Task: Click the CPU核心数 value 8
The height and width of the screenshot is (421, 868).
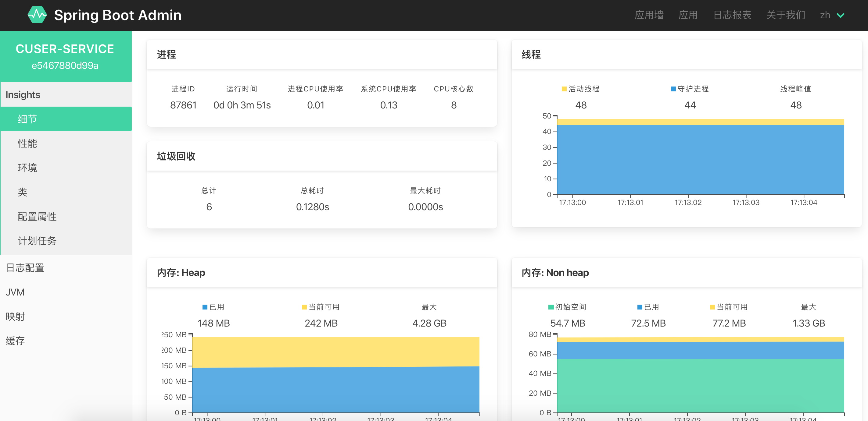Action: pyautogui.click(x=454, y=105)
